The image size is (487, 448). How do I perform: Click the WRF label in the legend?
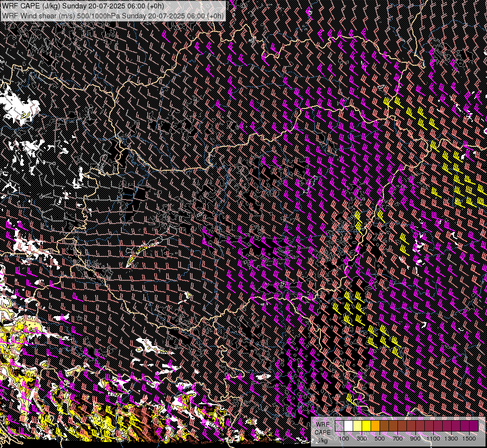click(323, 425)
